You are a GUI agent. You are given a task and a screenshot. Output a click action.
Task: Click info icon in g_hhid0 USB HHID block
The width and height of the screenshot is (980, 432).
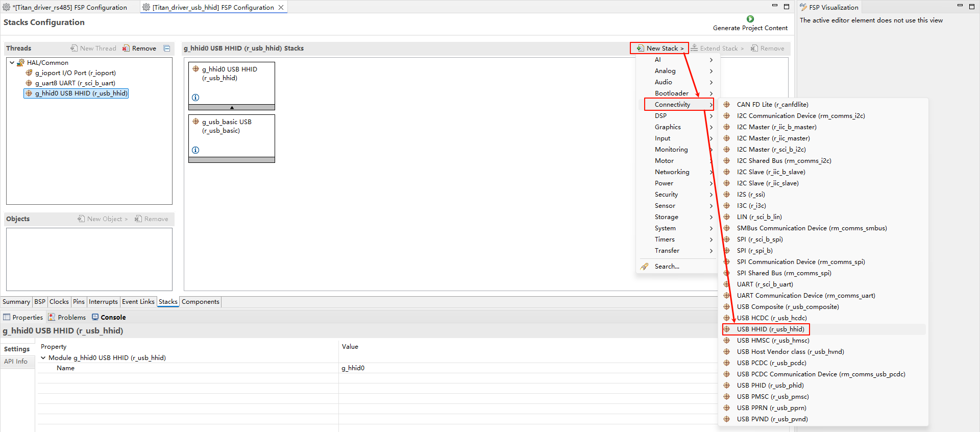coord(195,98)
